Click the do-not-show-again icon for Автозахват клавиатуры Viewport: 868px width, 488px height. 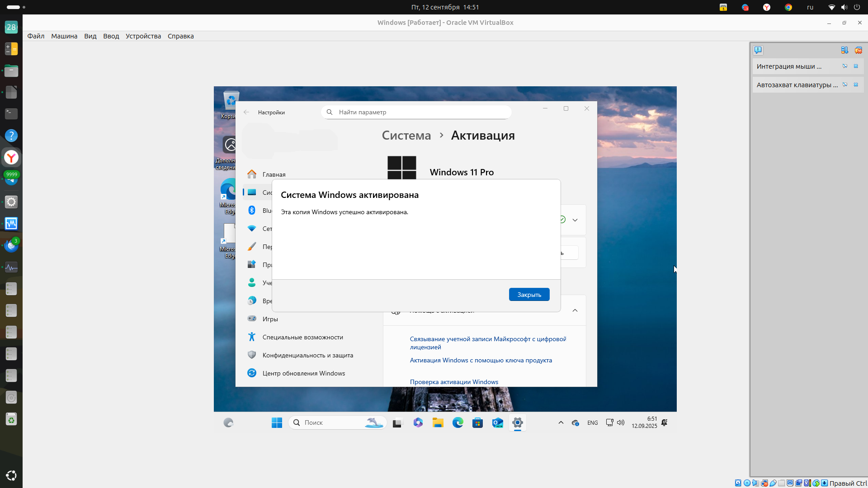pos(845,84)
